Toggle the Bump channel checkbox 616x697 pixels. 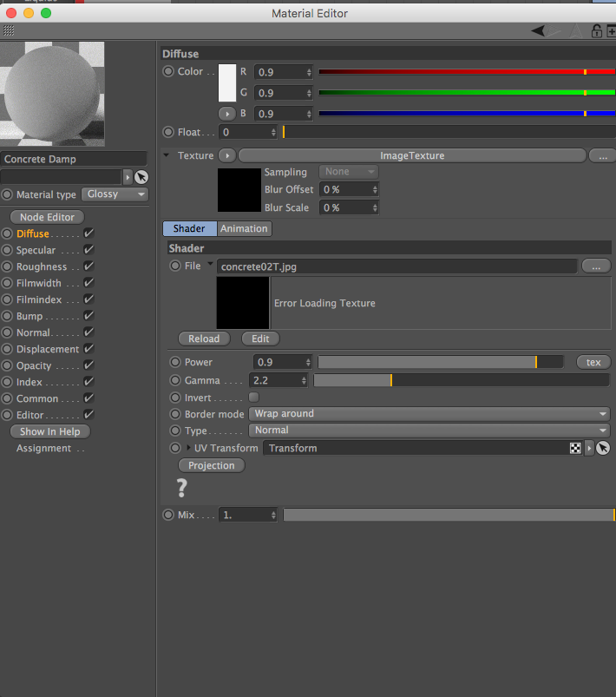tap(88, 315)
